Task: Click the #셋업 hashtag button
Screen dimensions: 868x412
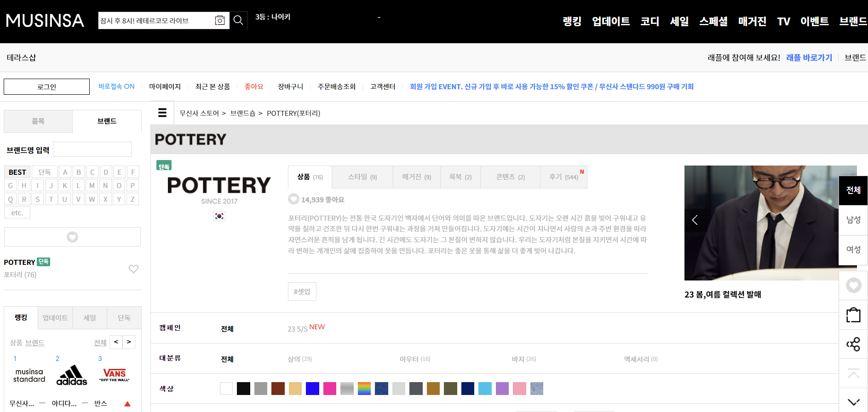Action: pos(302,292)
